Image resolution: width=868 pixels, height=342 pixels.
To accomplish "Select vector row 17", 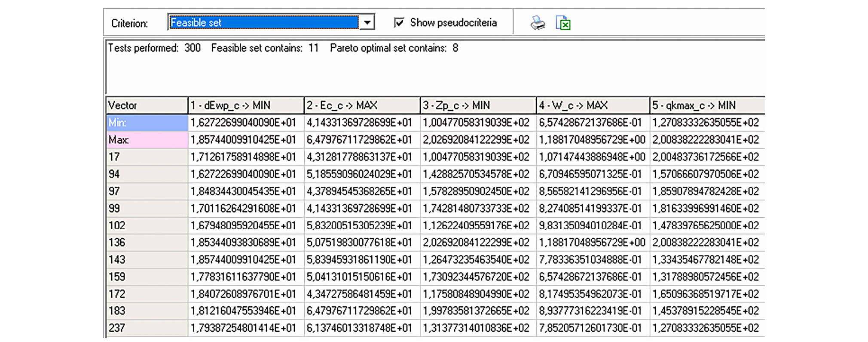I will pyautogui.click(x=147, y=157).
